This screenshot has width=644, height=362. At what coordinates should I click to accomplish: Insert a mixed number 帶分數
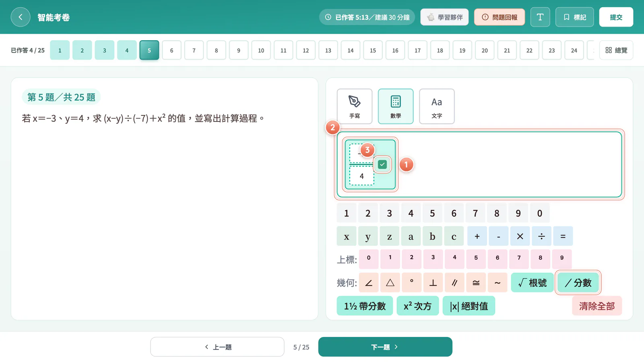coord(365,306)
